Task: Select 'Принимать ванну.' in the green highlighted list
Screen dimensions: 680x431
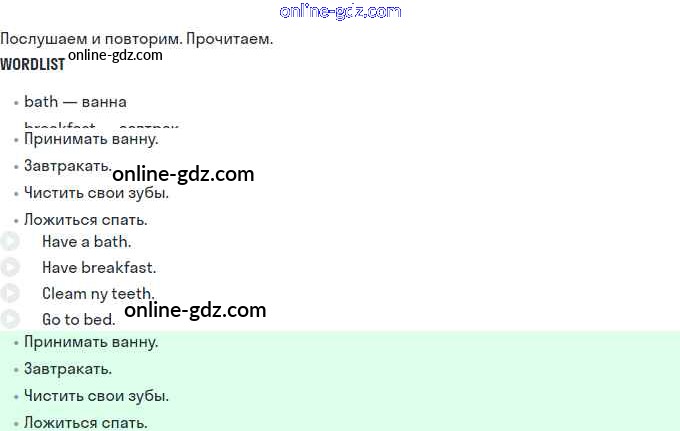Action: (x=91, y=342)
